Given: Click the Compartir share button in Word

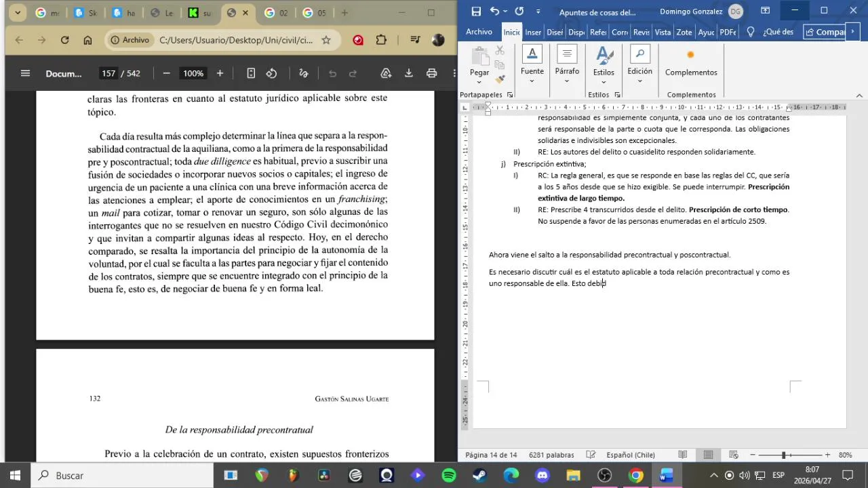Looking at the screenshot, I should click(825, 32).
